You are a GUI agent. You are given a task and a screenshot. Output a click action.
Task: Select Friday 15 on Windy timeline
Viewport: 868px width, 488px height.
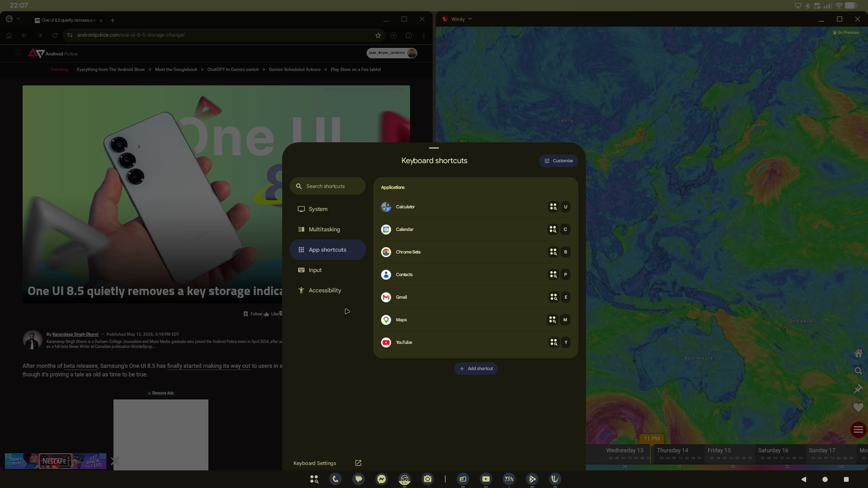(719, 450)
